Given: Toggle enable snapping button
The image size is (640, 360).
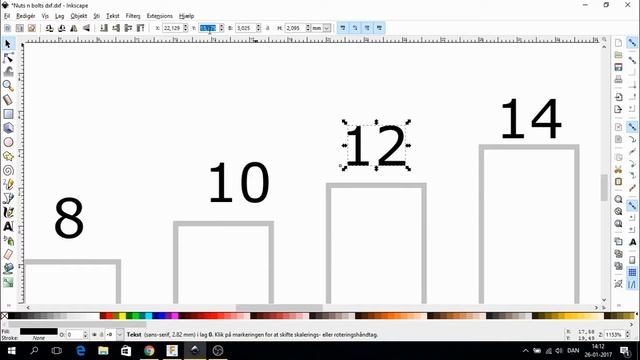Looking at the screenshot, I should click(632, 42).
